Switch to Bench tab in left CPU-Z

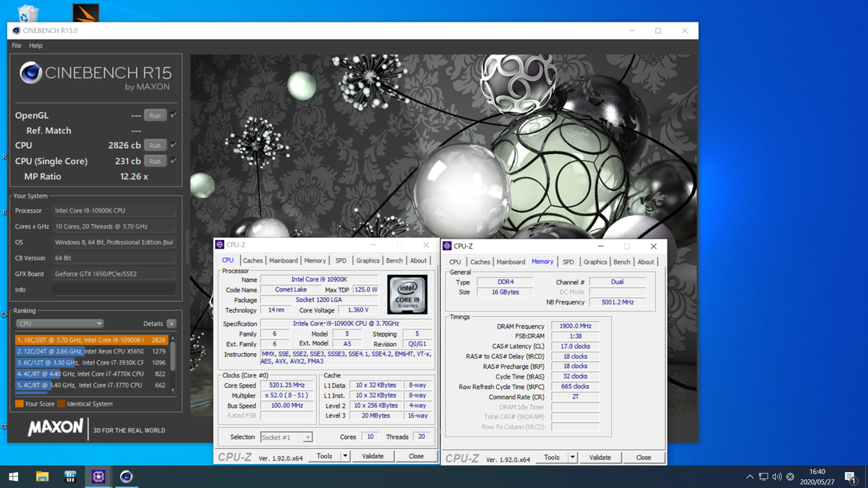point(394,260)
